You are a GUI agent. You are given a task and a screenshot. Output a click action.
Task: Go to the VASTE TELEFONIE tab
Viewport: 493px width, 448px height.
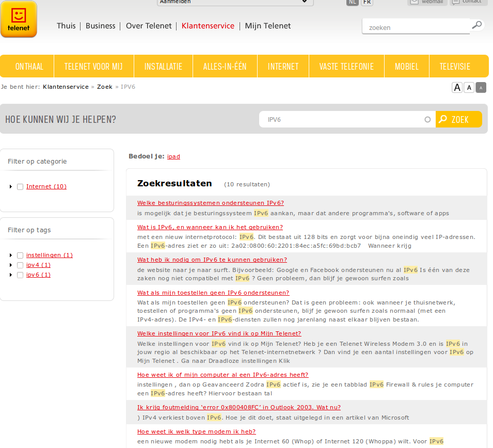346,67
